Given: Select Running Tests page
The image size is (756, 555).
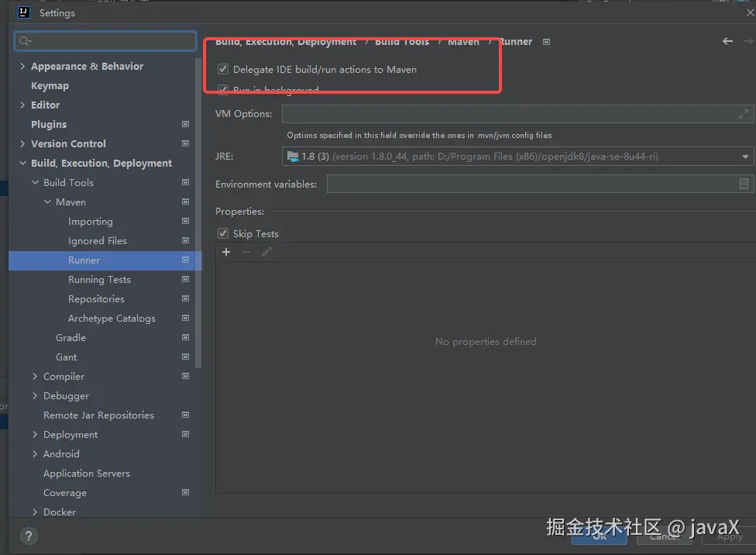Looking at the screenshot, I should 99,279.
